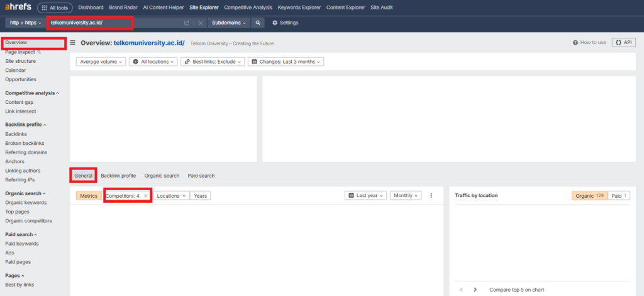Toggle the hamburger sidebar menu icon
Screen dimensions: 644x296
click(x=73, y=43)
